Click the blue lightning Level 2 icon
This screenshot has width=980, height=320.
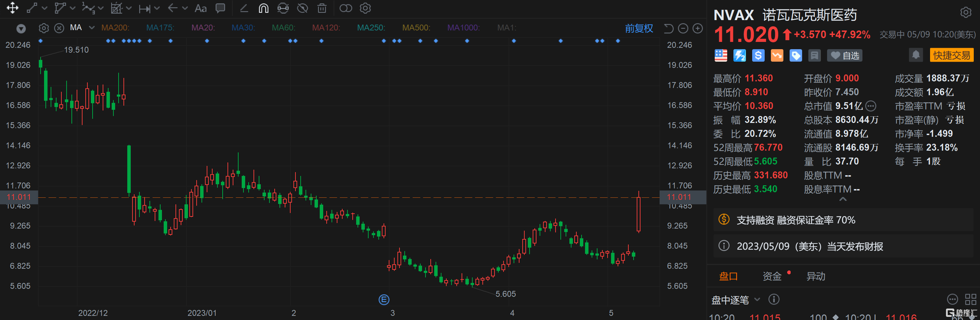pos(740,55)
